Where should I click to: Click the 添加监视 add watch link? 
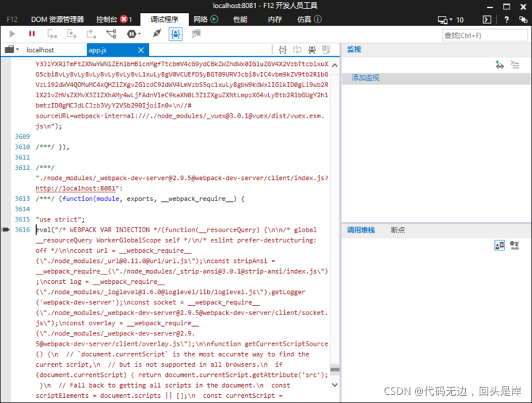(367, 77)
